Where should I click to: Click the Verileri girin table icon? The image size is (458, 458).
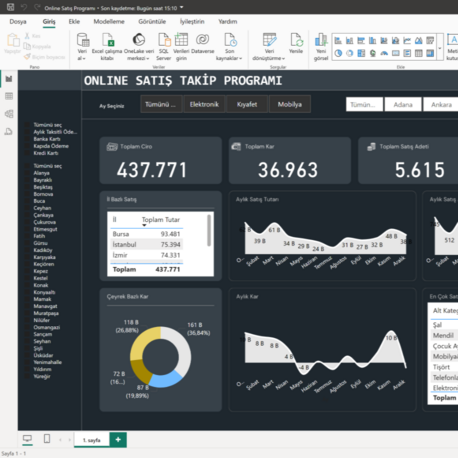[x=181, y=39]
